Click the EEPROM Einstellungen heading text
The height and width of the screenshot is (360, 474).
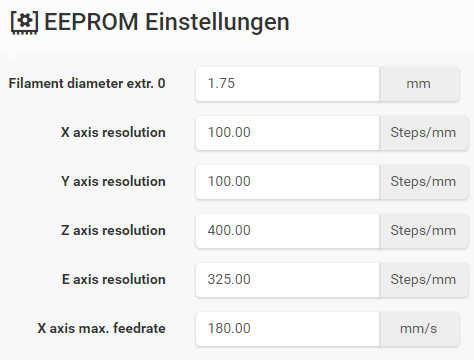167,22
